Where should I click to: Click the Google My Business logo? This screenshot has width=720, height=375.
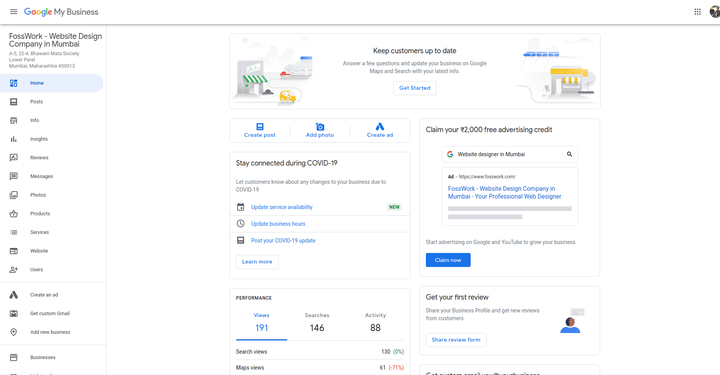(x=61, y=12)
